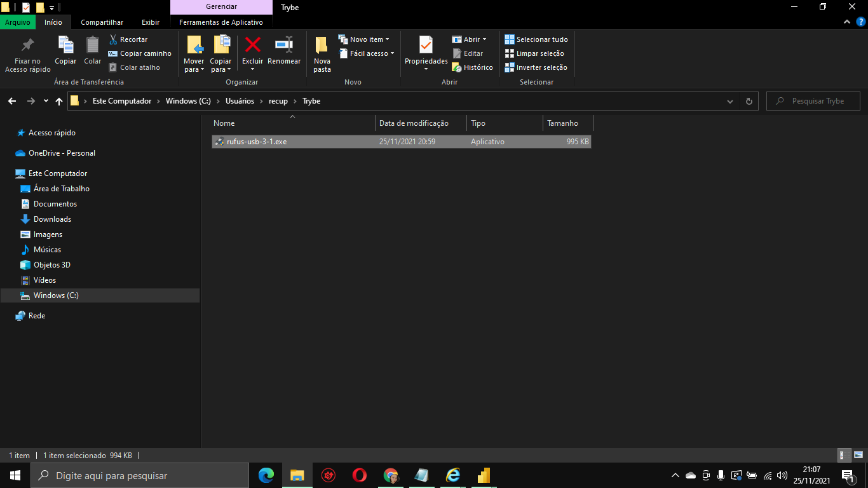868x488 pixels.
Task: Switch to details view in status bar
Action: click(x=844, y=455)
